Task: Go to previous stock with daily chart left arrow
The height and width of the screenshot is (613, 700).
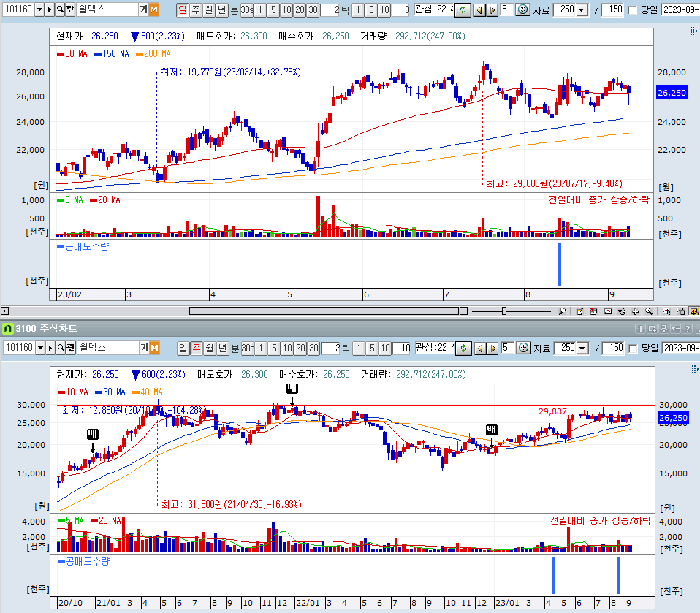Action: [479, 9]
